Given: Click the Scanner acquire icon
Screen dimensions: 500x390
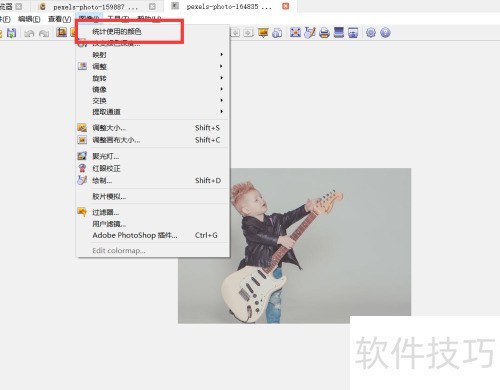Looking at the screenshot, I should [339, 33].
